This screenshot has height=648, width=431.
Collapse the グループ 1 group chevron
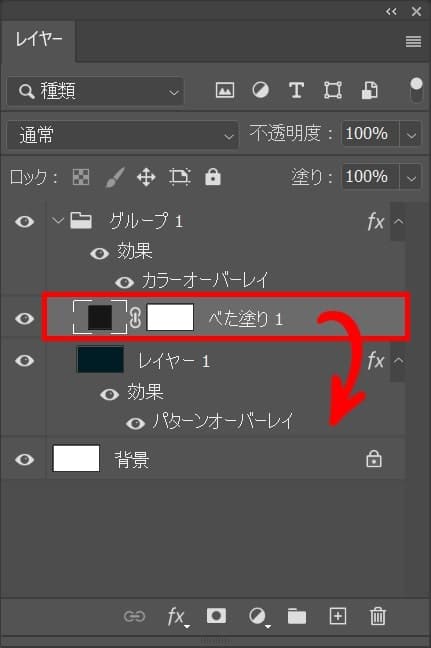(57, 221)
